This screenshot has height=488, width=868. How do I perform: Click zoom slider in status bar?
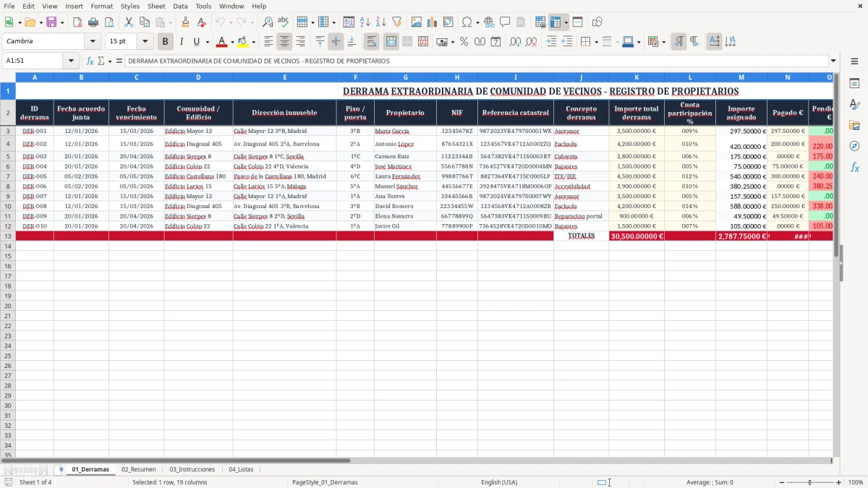coord(810,482)
